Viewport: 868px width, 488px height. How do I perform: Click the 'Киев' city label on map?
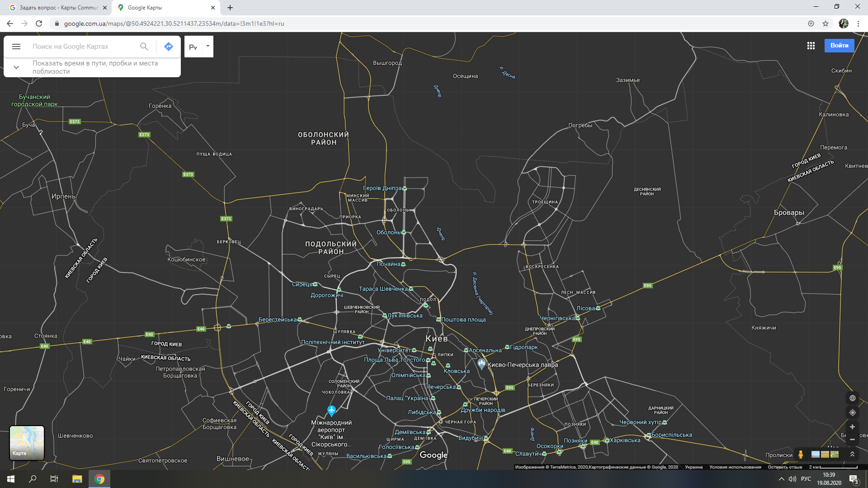point(437,338)
